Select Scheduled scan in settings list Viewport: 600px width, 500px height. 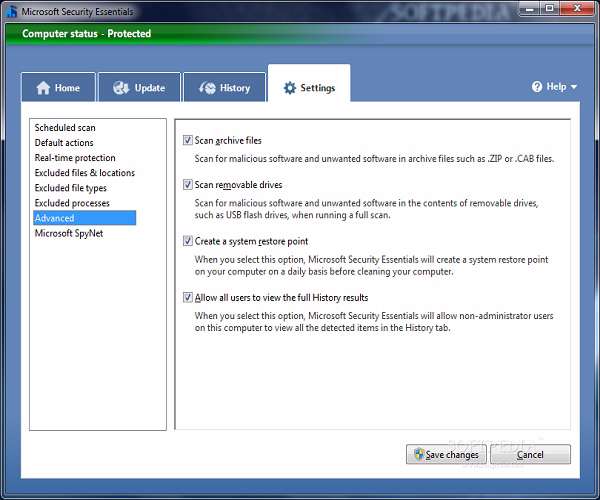click(65, 128)
